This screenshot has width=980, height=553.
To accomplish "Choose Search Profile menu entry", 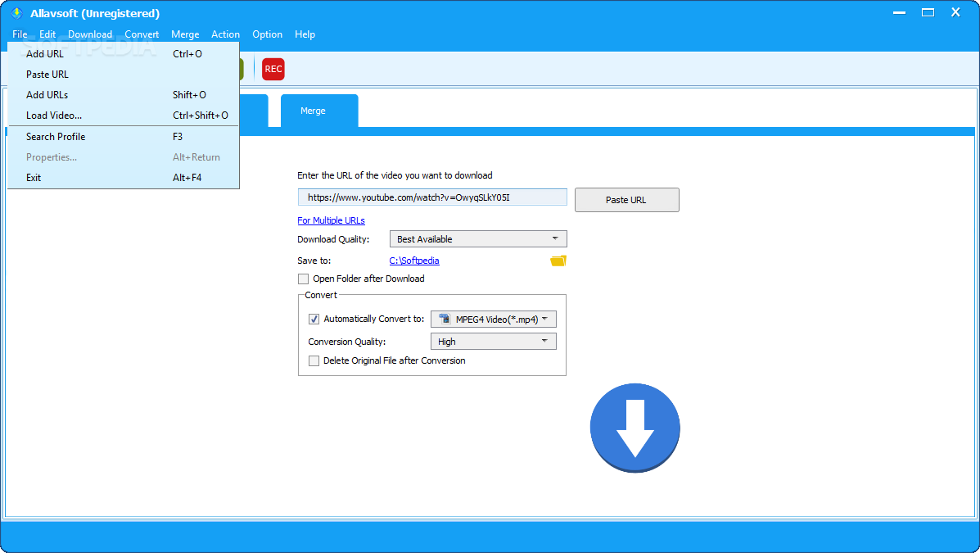I will [x=123, y=136].
